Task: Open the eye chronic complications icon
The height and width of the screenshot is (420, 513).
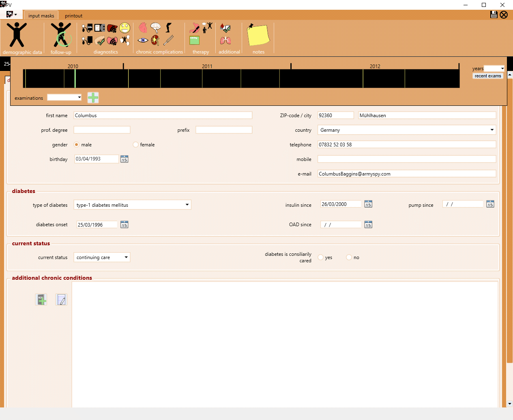Action: pyautogui.click(x=143, y=40)
